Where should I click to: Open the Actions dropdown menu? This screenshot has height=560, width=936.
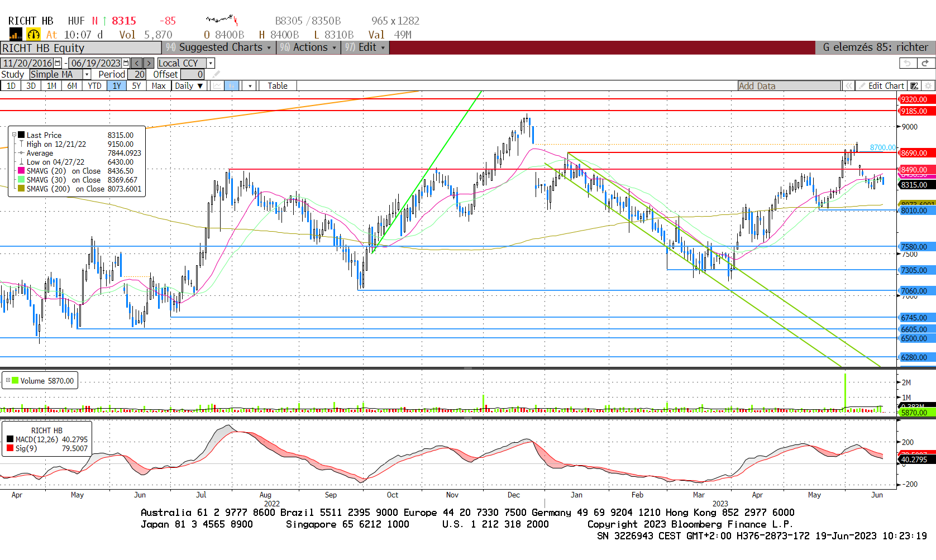(308, 47)
